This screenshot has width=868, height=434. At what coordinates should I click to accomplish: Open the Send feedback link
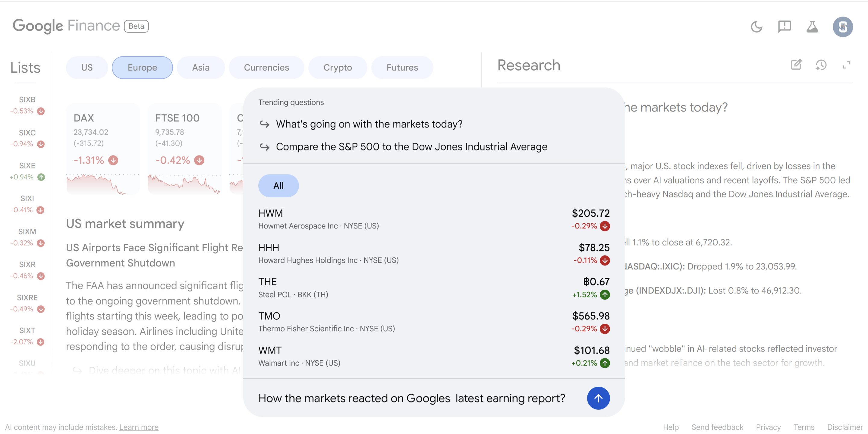[717, 427]
